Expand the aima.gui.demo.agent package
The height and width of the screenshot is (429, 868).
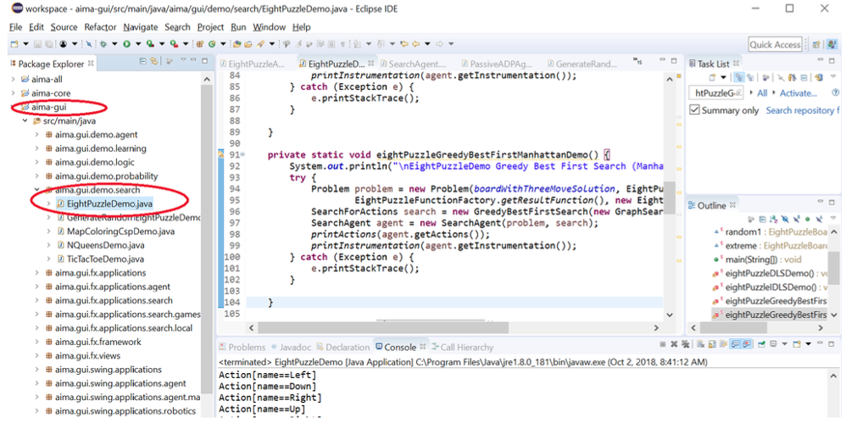[x=36, y=135]
